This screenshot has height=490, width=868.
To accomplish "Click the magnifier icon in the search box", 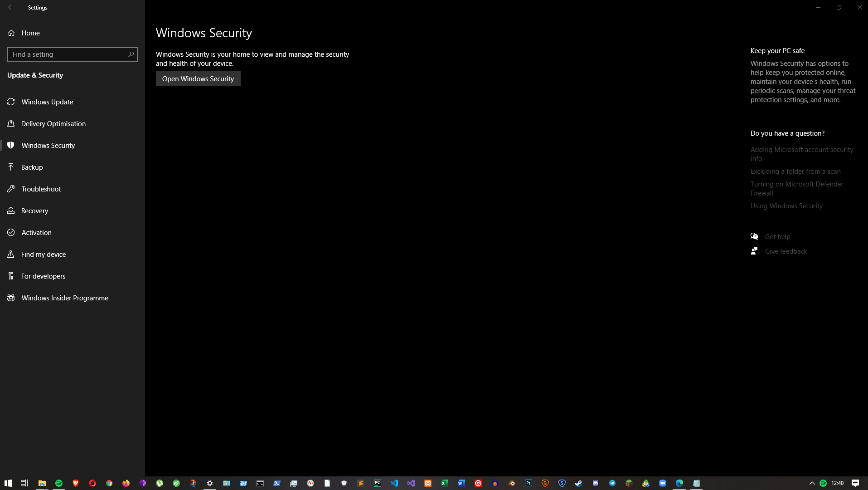I will point(131,54).
